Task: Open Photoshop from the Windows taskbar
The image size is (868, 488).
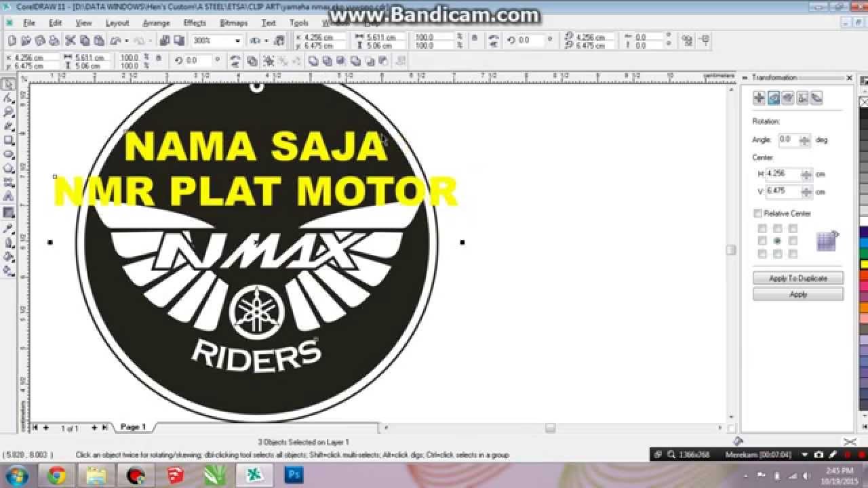Action: [294, 474]
